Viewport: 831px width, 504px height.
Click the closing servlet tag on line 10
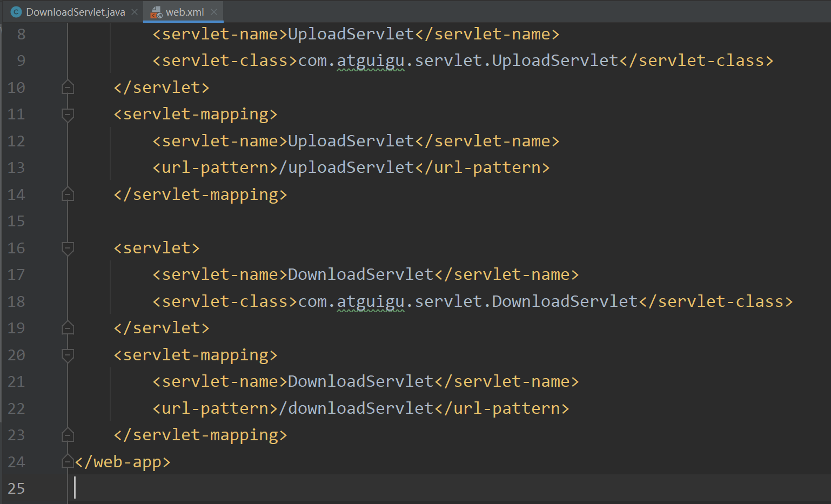[x=162, y=87]
